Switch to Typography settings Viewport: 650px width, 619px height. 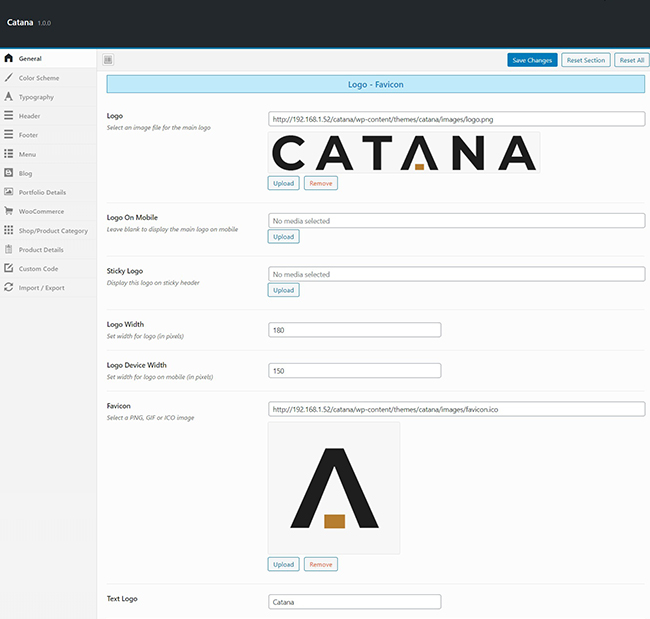click(x=48, y=97)
